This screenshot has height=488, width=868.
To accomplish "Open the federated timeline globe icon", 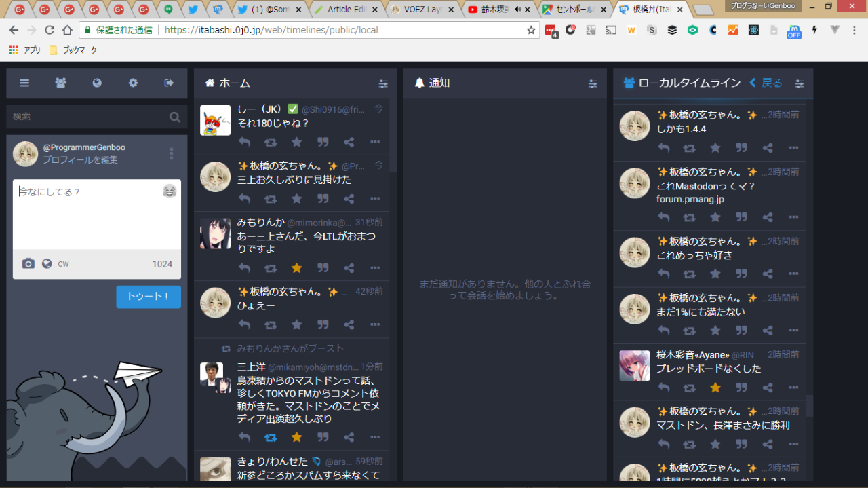I will coord(97,83).
